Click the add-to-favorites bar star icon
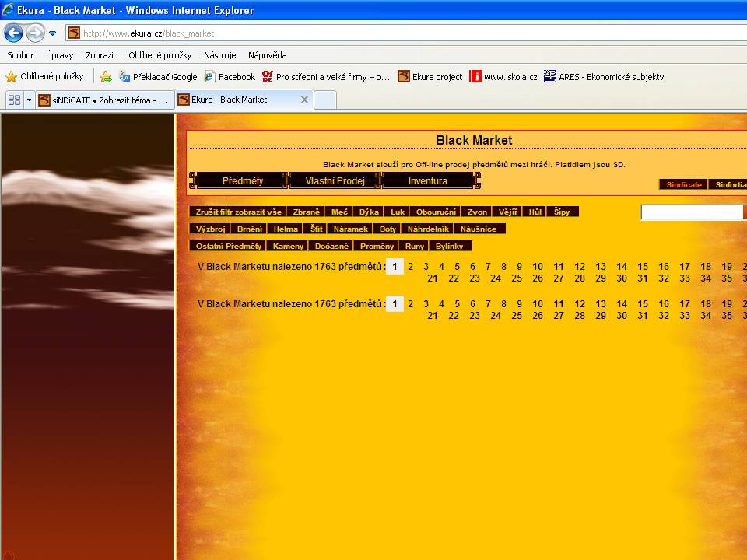The width and height of the screenshot is (747, 560). point(106,76)
